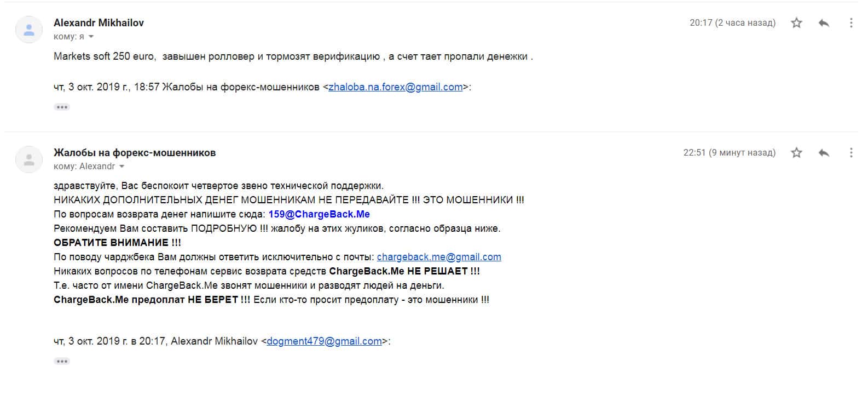Open more options for the 22:51 message

coord(850,153)
